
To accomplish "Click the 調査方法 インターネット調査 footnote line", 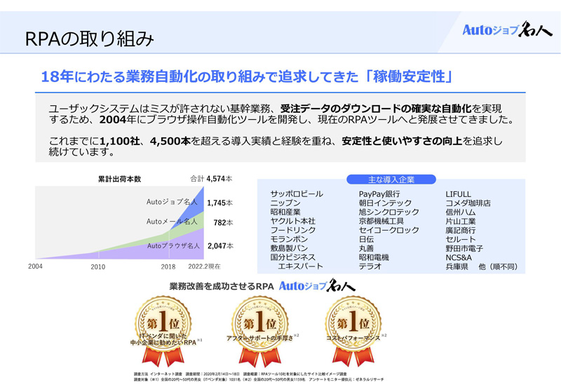I will (240, 374).
